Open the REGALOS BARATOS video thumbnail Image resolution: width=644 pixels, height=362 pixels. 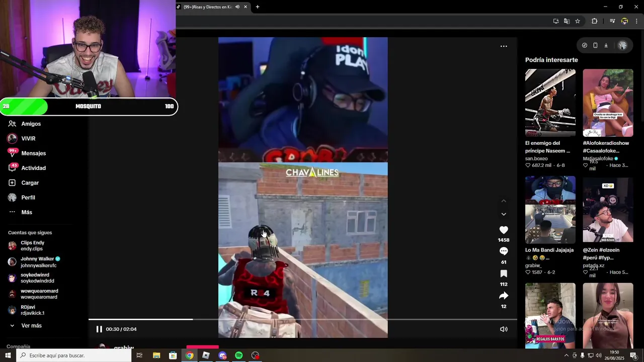point(550,315)
